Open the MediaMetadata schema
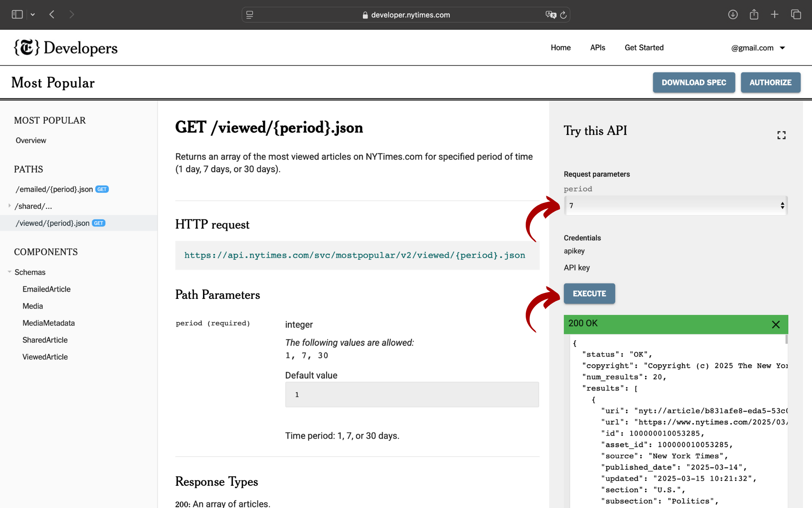This screenshot has height=508, width=812. pyautogui.click(x=48, y=323)
